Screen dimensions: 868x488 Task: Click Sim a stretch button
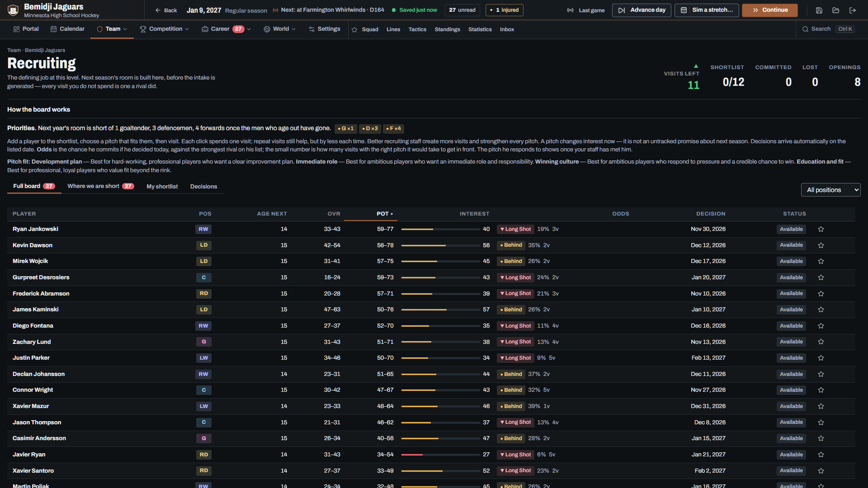[x=707, y=10]
